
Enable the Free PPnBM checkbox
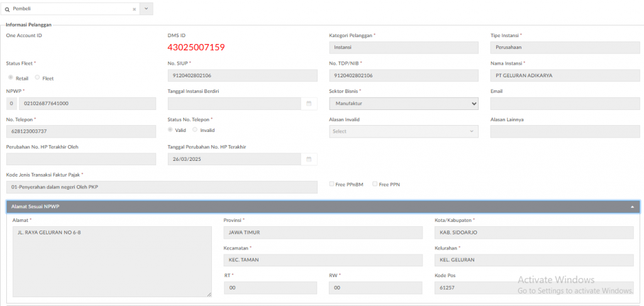332,184
